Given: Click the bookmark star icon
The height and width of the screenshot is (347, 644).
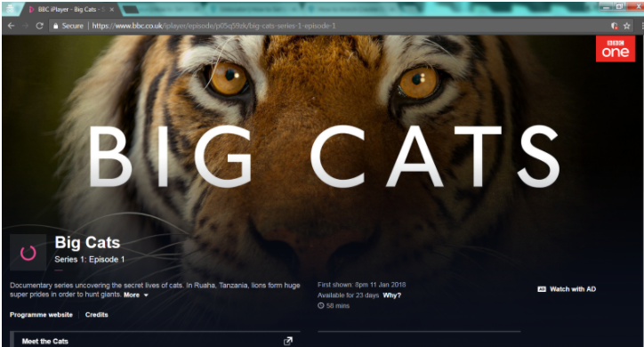Looking at the screenshot, I should click(x=627, y=26).
